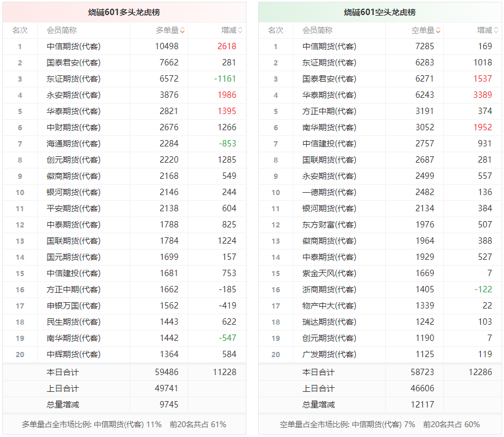Click red change value 3389
Image resolution: width=504 pixels, height=437 pixels.
(483, 95)
